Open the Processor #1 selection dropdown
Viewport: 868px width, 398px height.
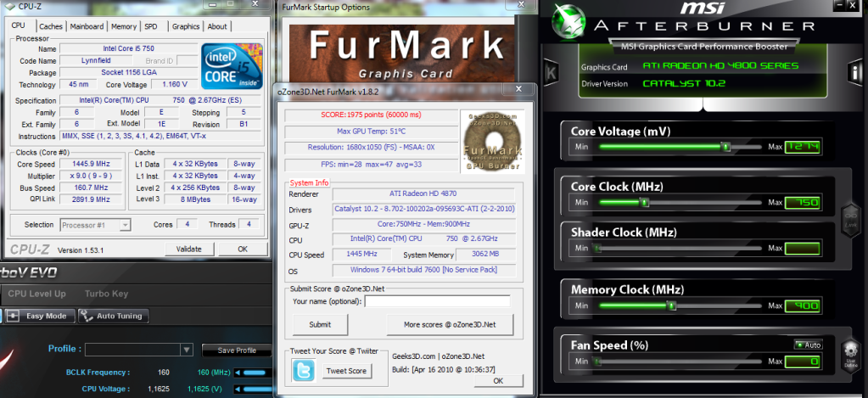[x=95, y=225]
